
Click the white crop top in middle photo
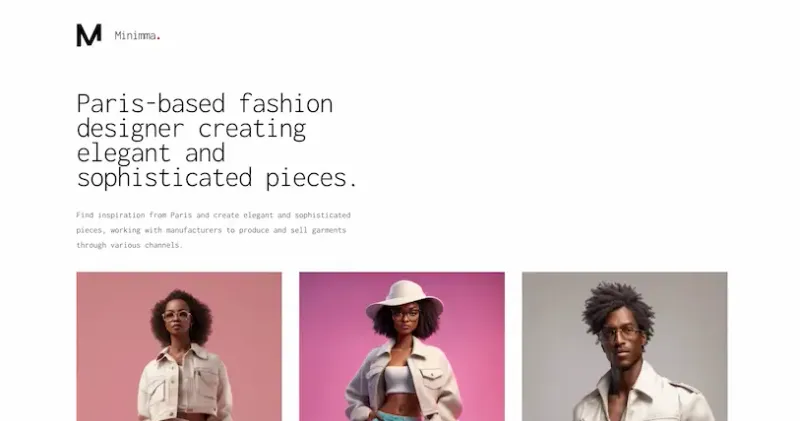[x=397, y=380]
